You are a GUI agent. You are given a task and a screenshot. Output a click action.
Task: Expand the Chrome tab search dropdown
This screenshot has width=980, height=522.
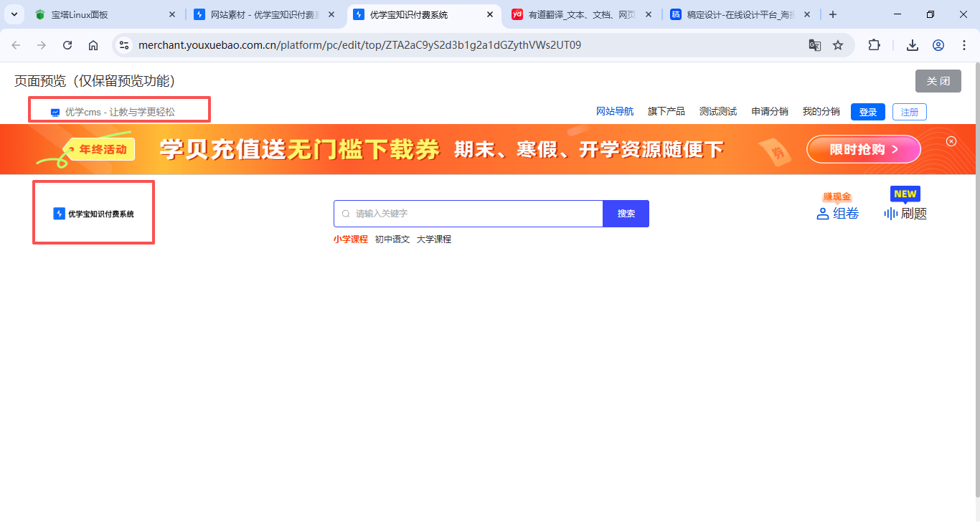coord(14,14)
